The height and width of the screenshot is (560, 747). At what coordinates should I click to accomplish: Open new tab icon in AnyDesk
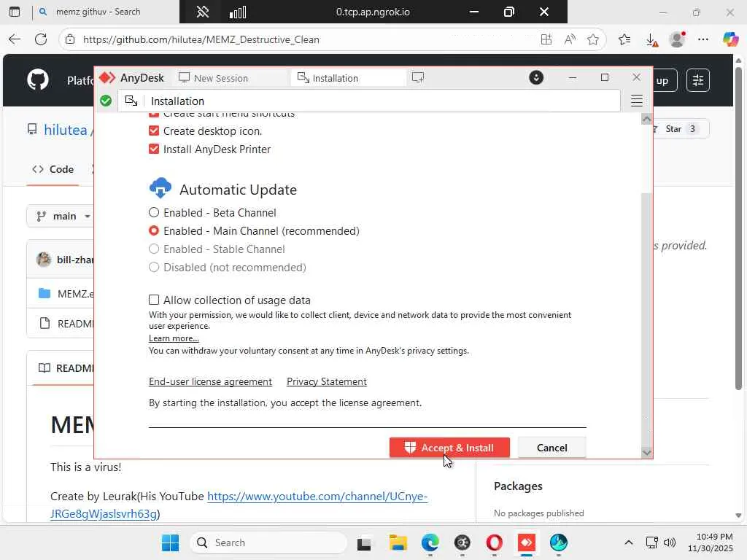coord(418,77)
